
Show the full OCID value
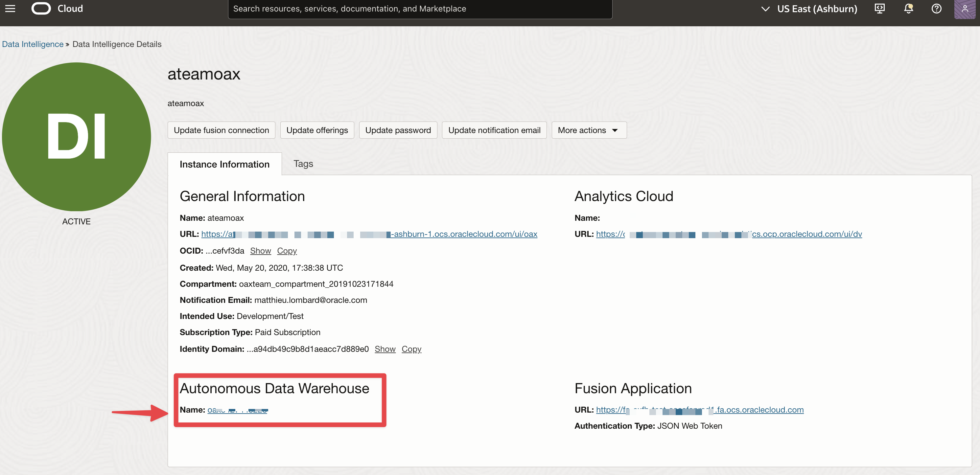pyautogui.click(x=260, y=251)
